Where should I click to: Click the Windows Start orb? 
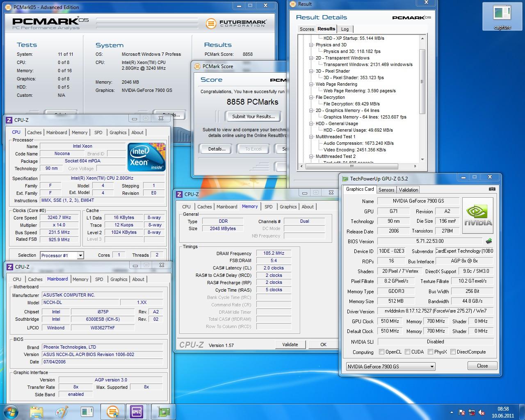coord(11,411)
